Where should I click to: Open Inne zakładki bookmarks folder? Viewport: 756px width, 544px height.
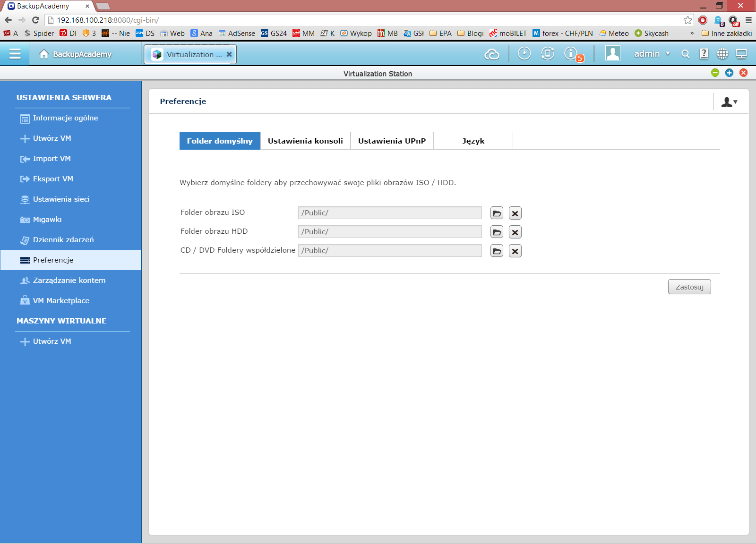pyautogui.click(x=727, y=33)
